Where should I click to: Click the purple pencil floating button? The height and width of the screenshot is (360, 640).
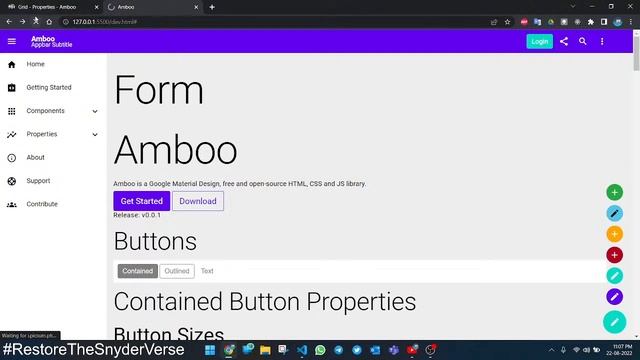[x=614, y=296]
